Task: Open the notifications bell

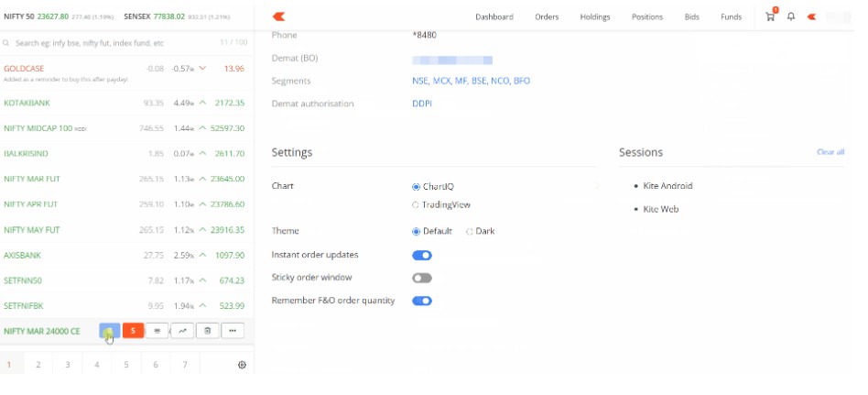Action: [791, 16]
